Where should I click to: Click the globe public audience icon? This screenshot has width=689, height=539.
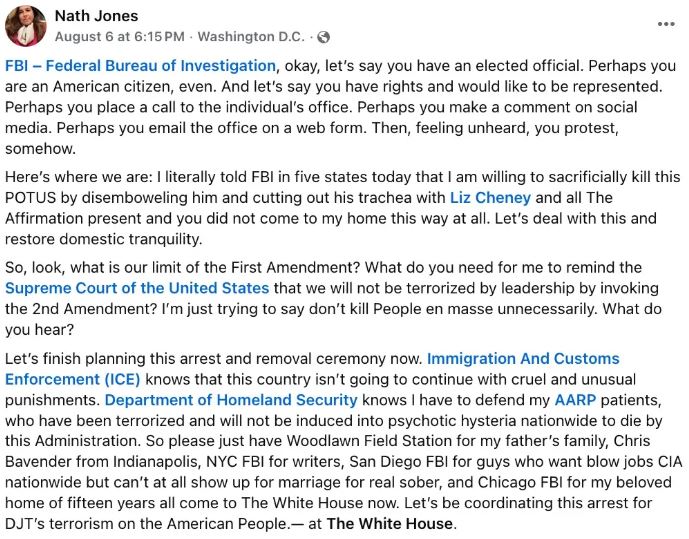coord(323,38)
